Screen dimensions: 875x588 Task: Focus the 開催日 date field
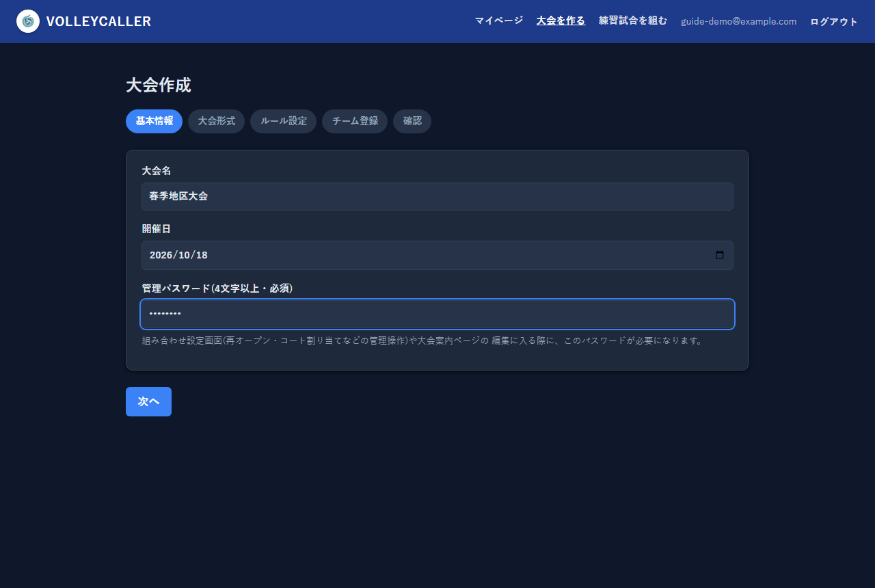tap(437, 255)
